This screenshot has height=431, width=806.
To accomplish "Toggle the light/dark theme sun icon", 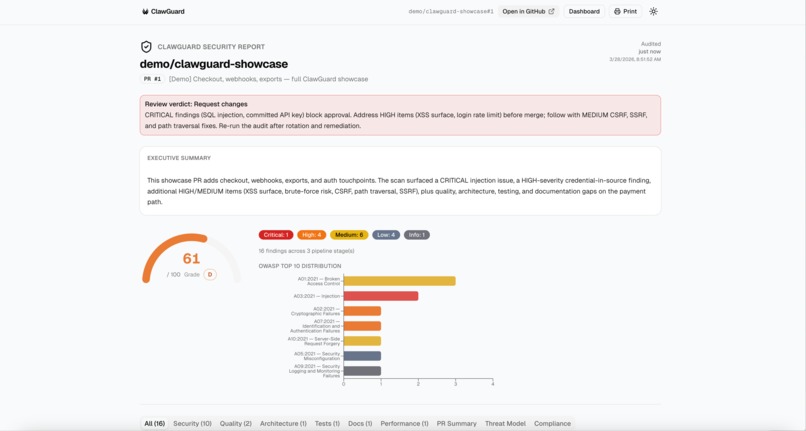I will (653, 11).
